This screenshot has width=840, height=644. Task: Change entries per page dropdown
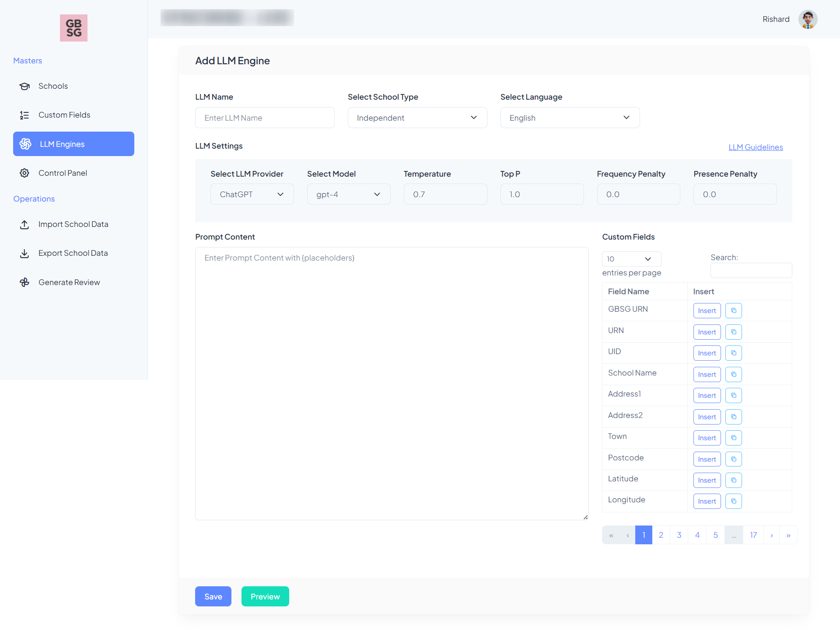click(631, 259)
